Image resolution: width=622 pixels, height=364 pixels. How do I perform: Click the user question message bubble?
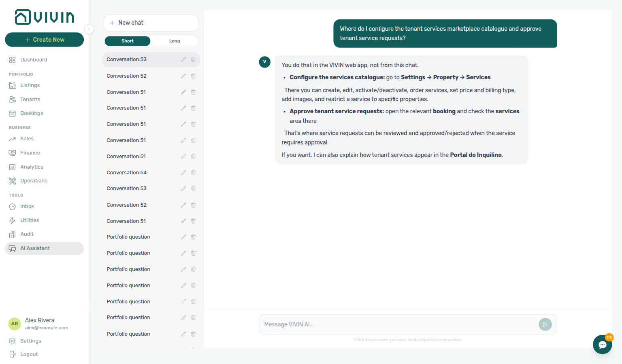tap(445, 34)
